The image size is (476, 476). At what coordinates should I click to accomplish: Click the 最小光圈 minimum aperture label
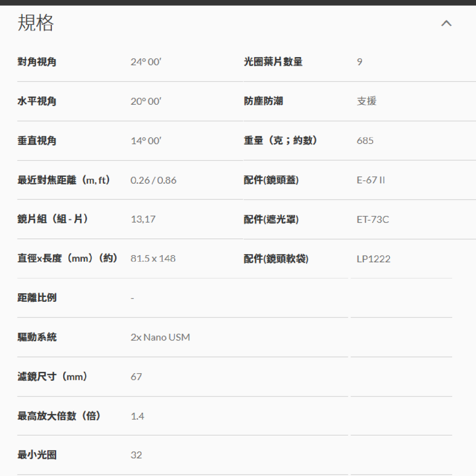click(x=36, y=455)
